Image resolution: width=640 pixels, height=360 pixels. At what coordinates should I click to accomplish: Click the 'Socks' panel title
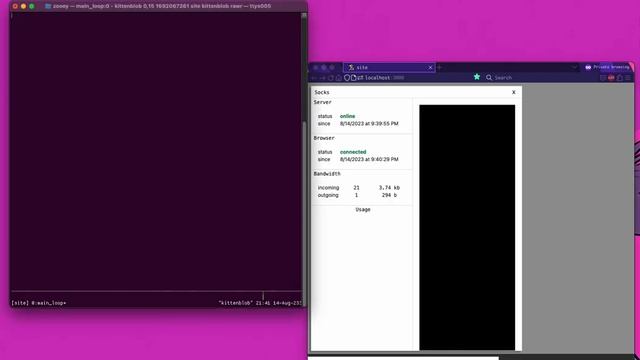322,92
